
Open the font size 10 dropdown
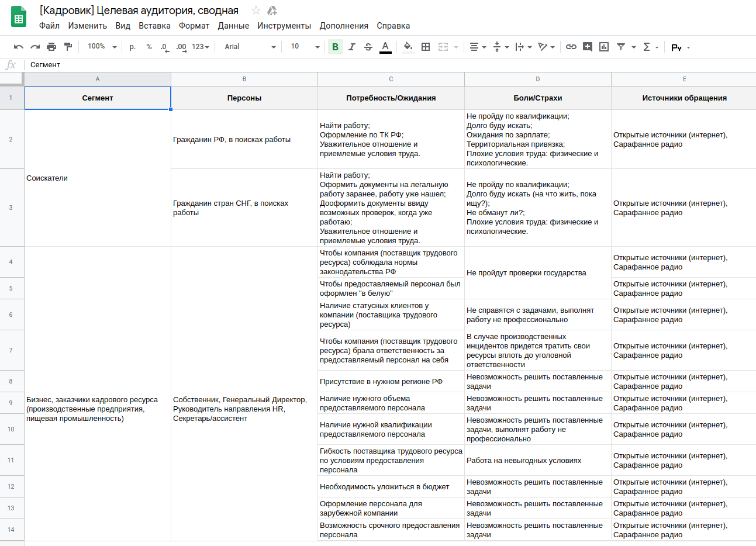point(305,47)
